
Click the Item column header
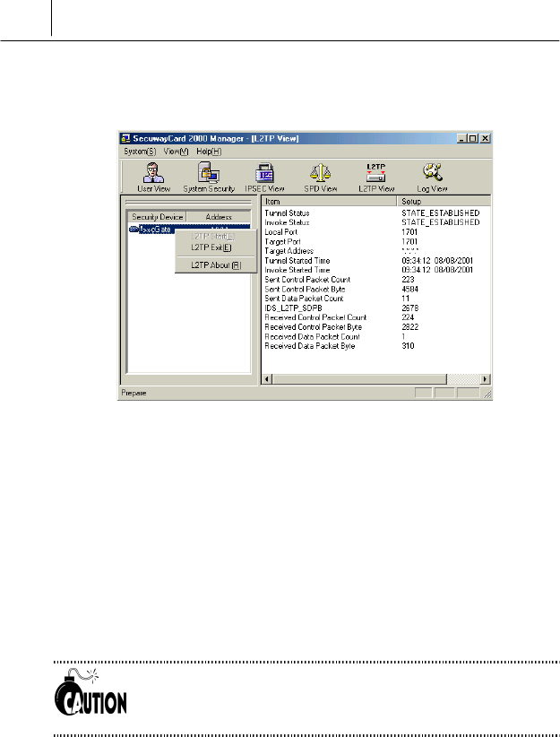point(329,201)
